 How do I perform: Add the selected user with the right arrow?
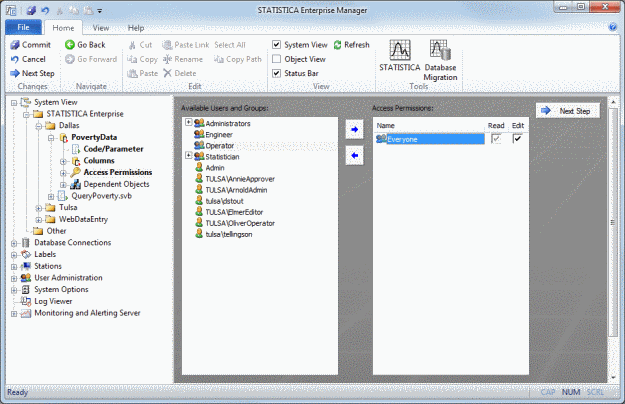(x=354, y=129)
